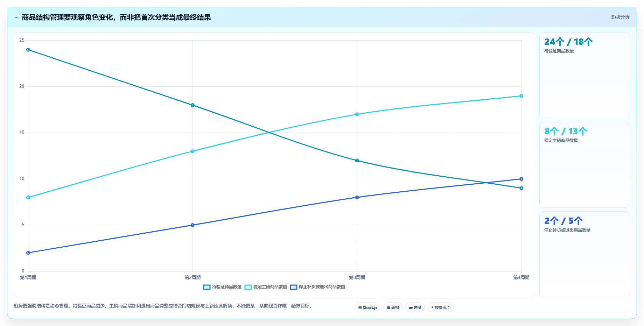644x326 pixels.
Task: Select the 进度 chip
Action: (415, 307)
